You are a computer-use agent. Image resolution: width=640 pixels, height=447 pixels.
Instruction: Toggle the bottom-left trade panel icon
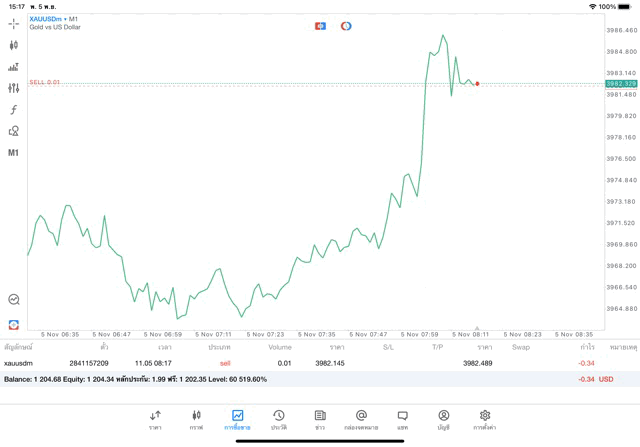click(x=13, y=324)
